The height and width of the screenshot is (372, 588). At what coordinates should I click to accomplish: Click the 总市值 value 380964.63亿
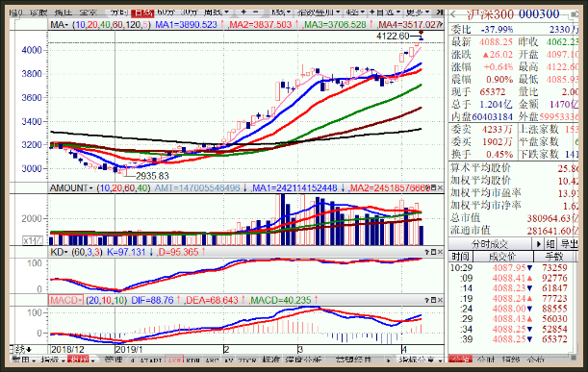coord(552,218)
